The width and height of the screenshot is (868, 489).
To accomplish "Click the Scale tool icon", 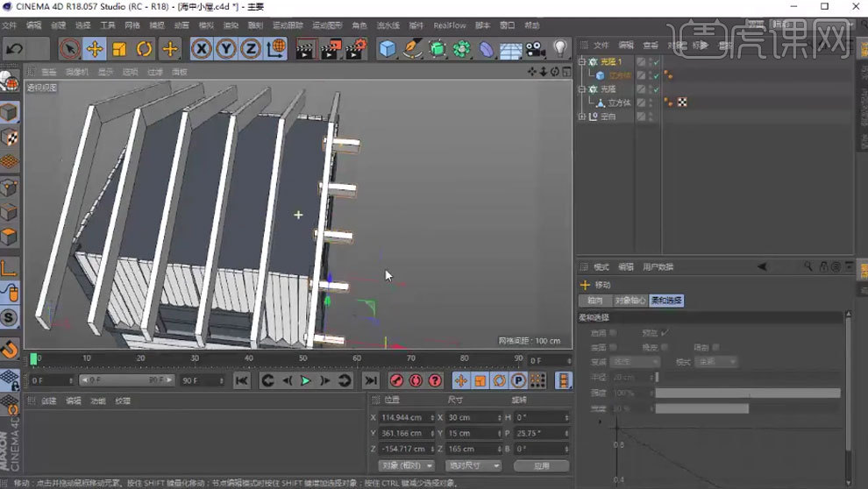I will click(x=120, y=49).
